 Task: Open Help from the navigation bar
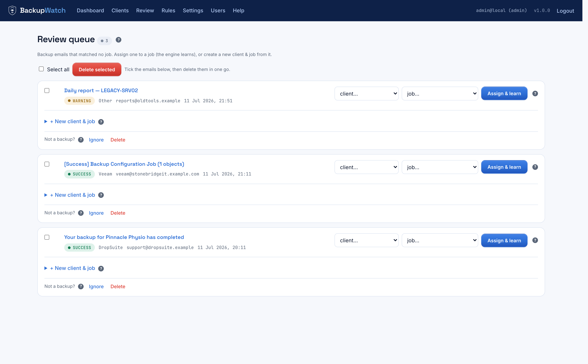pos(238,11)
